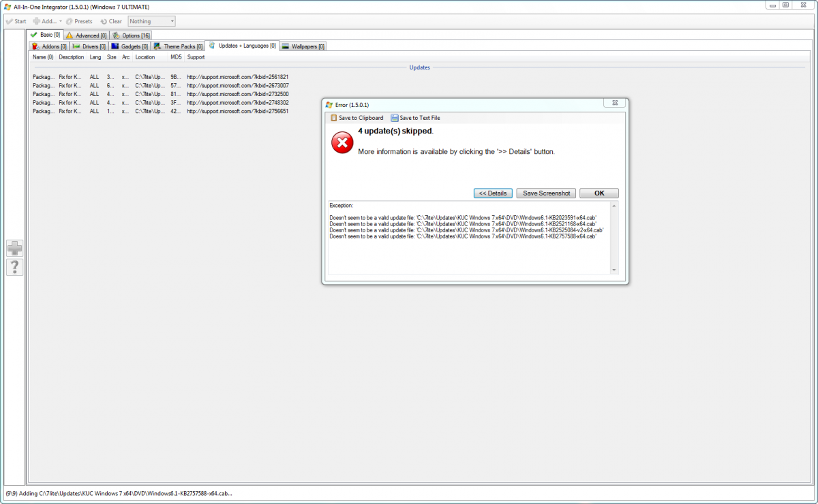Switch to the Basic [0] tab
Image resolution: width=818 pixels, height=504 pixels.
coord(46,35)
